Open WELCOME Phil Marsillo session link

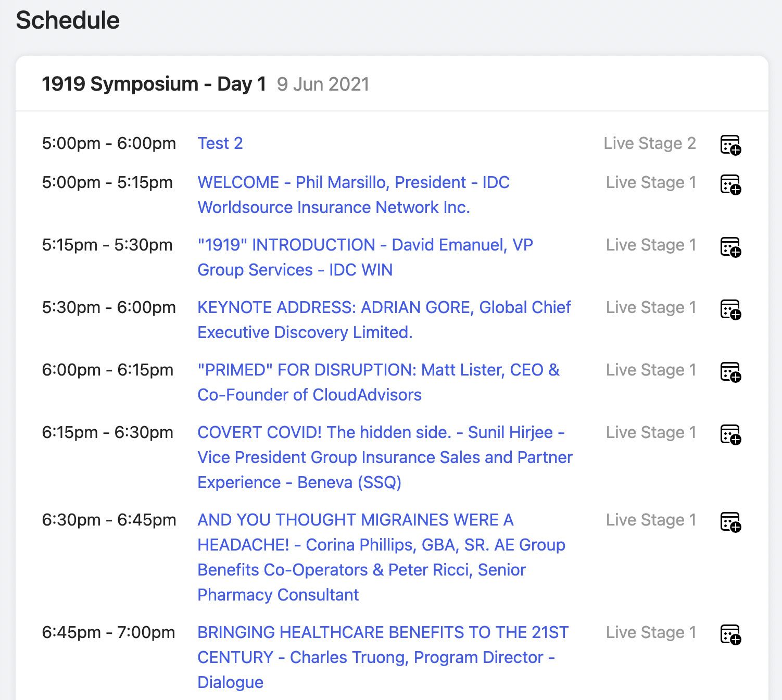click(354, 195)
